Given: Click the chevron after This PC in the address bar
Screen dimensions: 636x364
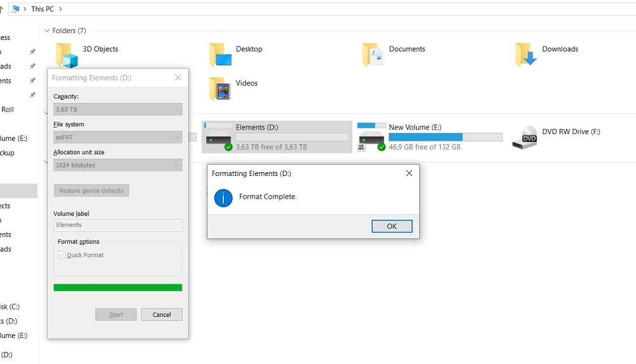Looking at the screenshot, I should pos(60,9).
